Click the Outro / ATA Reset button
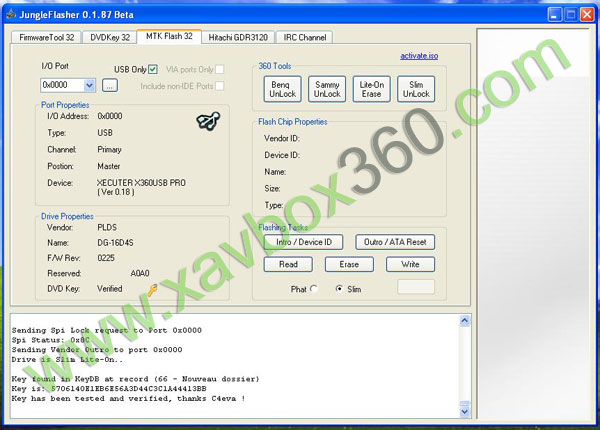The width and height of the screenshot is (600, 430). [x=395, y=242]
